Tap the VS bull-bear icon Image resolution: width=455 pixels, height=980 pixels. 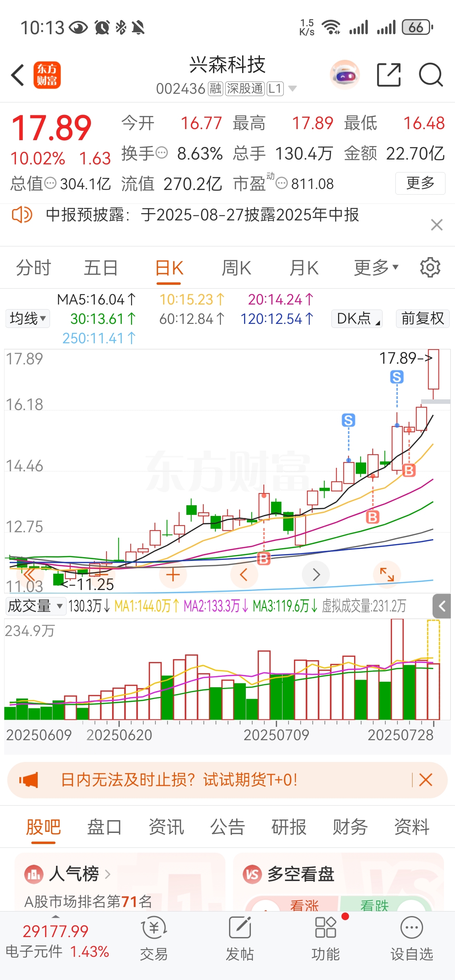252,874
